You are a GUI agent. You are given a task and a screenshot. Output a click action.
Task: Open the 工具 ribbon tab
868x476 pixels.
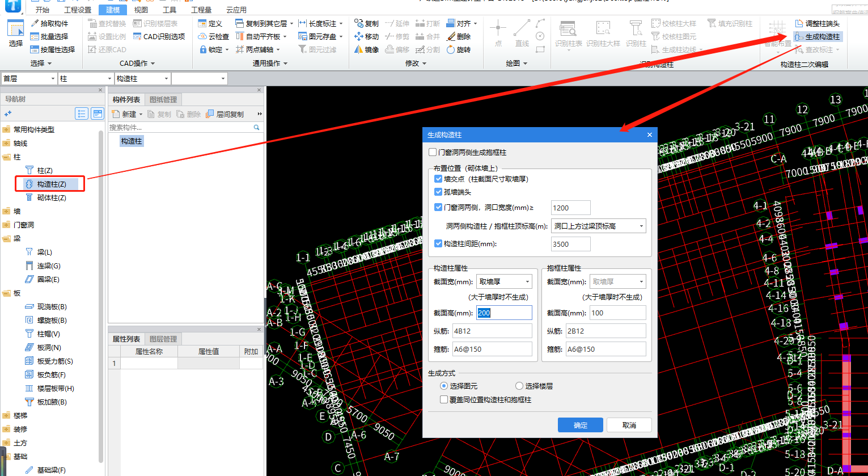coord(170,10)
